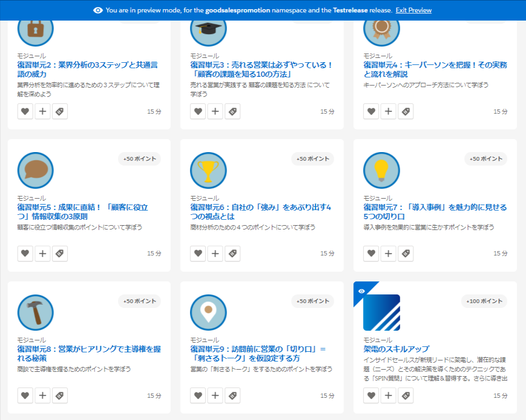Click the speech bubble badge thumbnail

(36, 170)
